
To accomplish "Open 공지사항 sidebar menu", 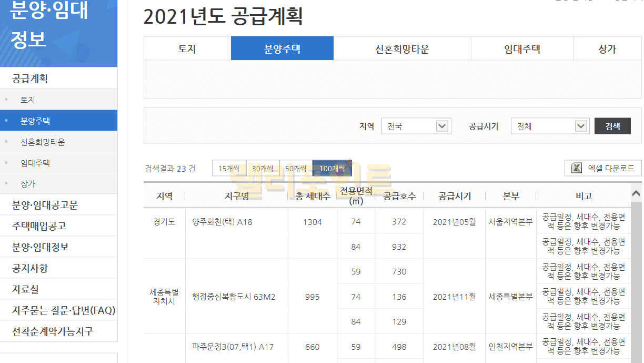I will [58, 268].
